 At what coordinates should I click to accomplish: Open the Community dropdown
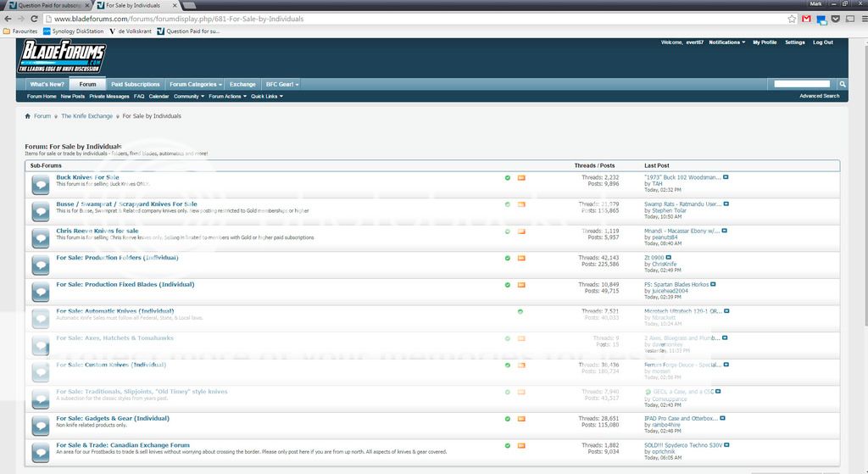click(x=189, y=97)
